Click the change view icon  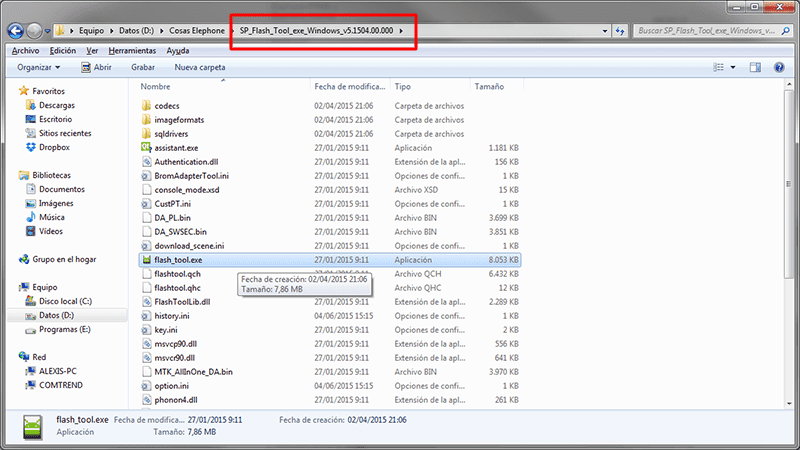coord(718,67)
